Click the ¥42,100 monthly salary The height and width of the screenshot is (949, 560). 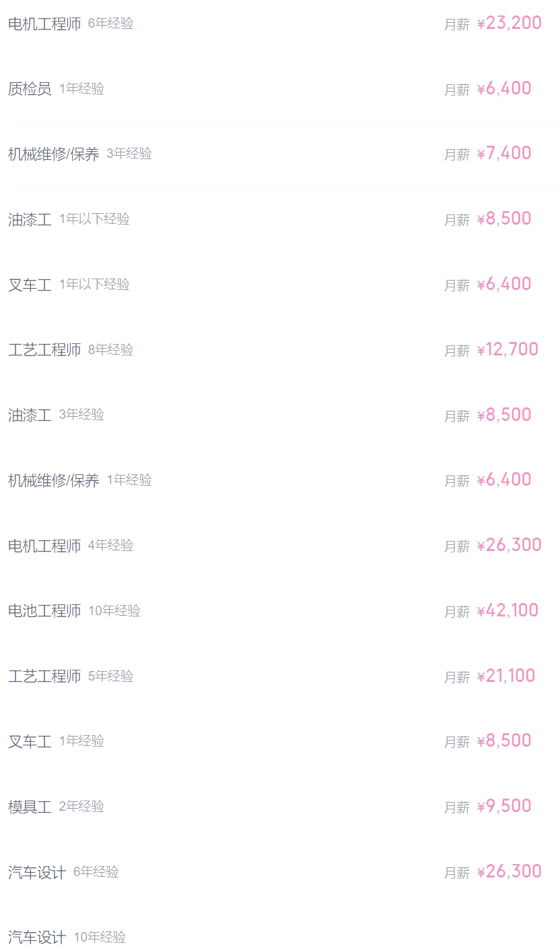tap(508, 610)
